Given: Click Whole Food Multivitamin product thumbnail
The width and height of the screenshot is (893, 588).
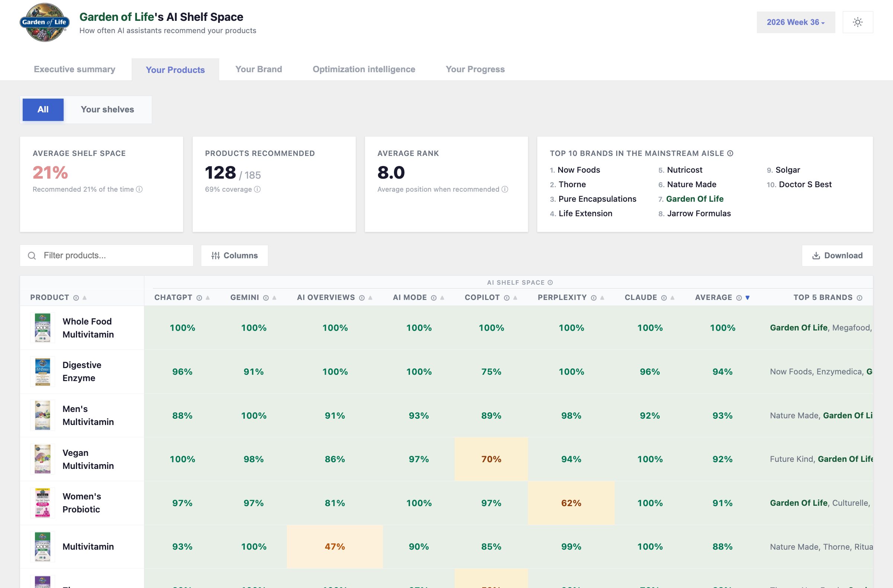Looking at the screenshot, I should click(42, 327).
